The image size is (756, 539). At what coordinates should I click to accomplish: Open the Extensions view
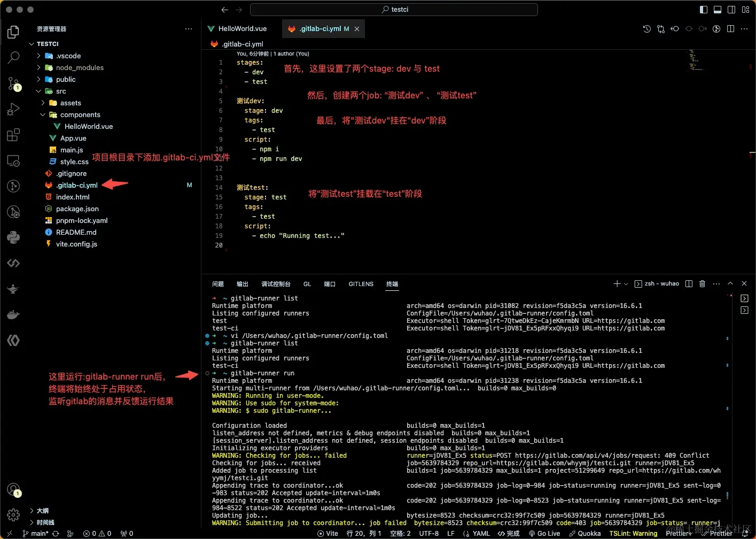click(x=13, y=135)
